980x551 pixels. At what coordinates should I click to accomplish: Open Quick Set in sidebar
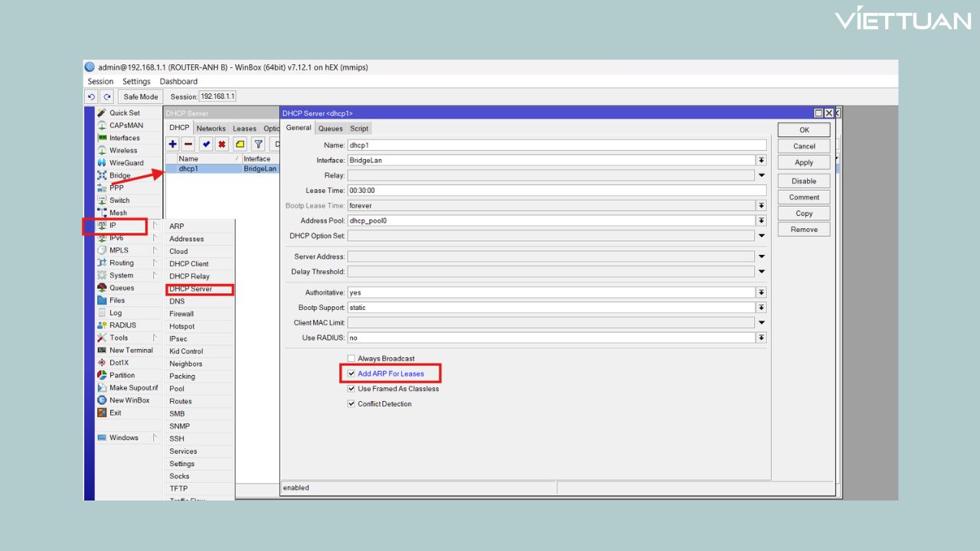point(124,112)
